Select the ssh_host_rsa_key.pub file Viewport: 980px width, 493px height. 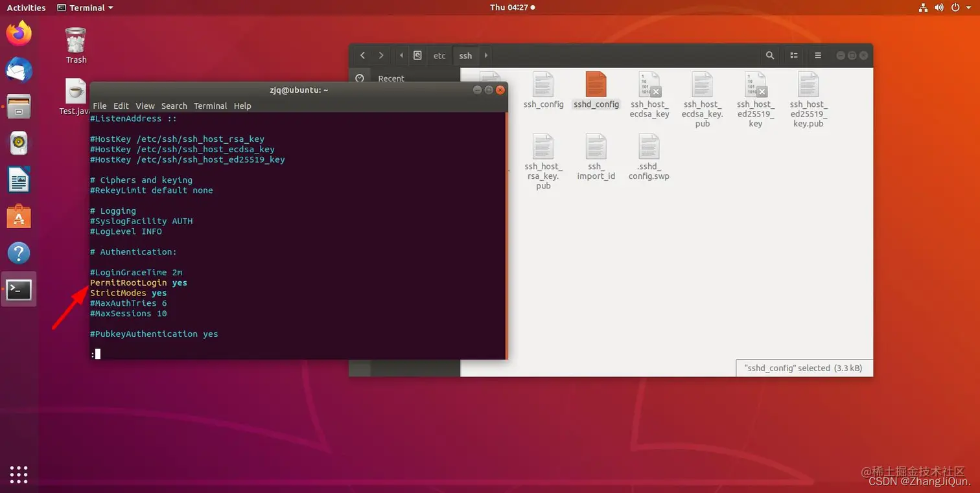[543, 162]
